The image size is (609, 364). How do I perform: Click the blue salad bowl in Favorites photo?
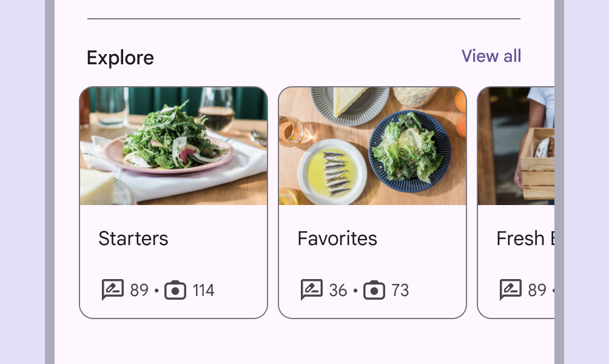[409, 150]
